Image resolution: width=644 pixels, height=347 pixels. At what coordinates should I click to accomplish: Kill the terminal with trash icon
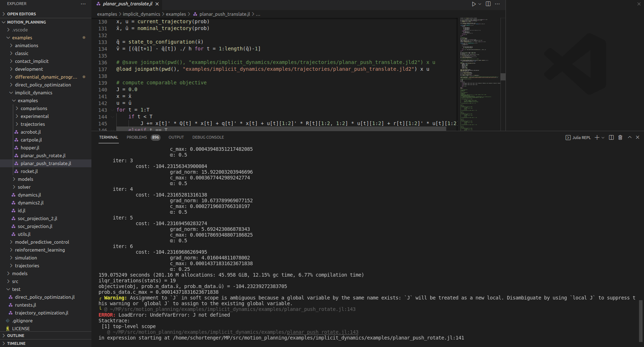620,138
